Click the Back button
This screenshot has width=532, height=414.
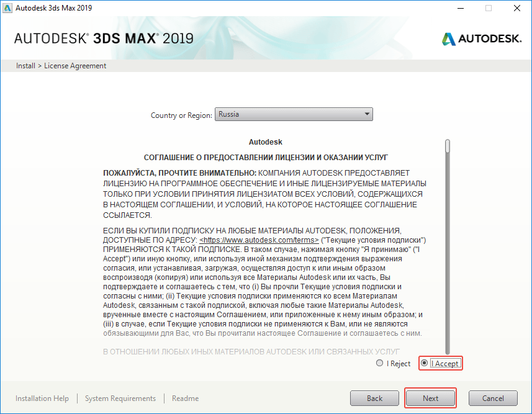click(x=374, y=398)
